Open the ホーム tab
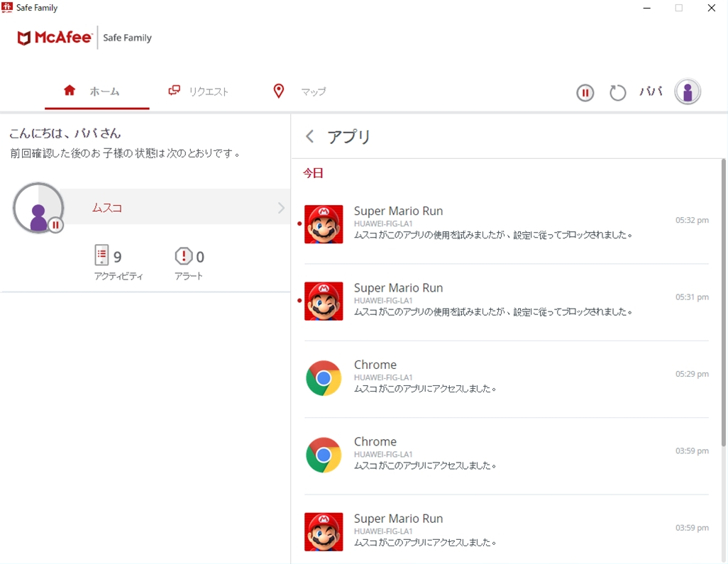This screenshot has height=564, width=728. point(96,92)
